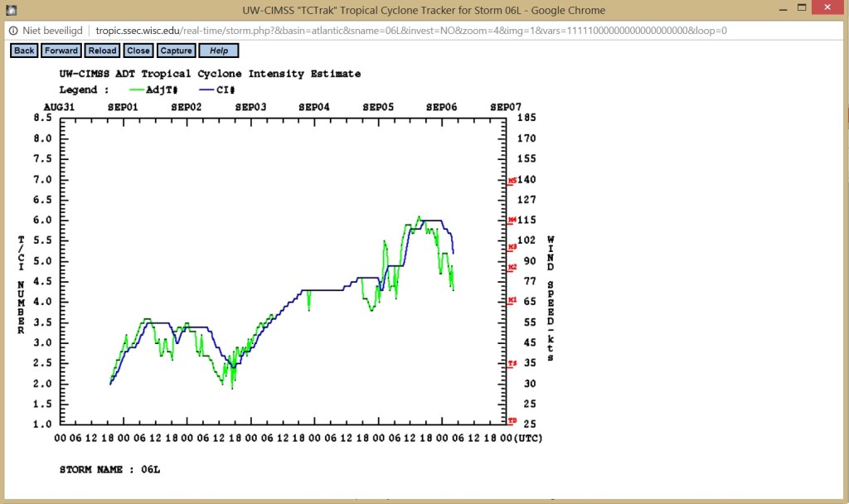The height and width of the screenshot is (504, 849).
Task: Click the red TS marker on right axis
Action: tap(512, 364)
